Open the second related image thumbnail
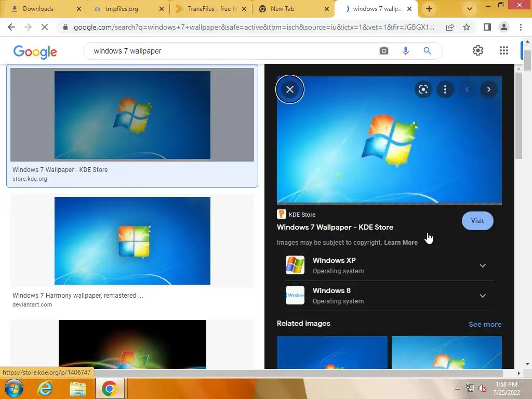532x399 pixels. (446, 353)
